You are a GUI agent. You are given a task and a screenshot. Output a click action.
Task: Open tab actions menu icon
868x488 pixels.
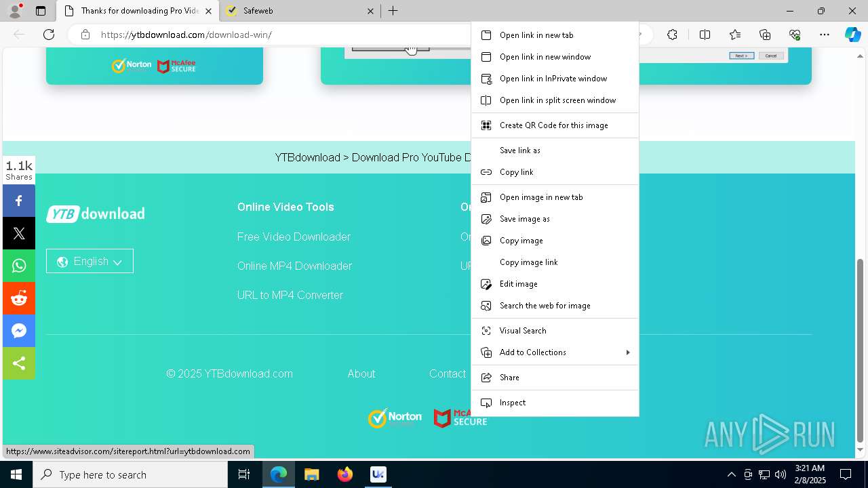[x=41, y=11]
